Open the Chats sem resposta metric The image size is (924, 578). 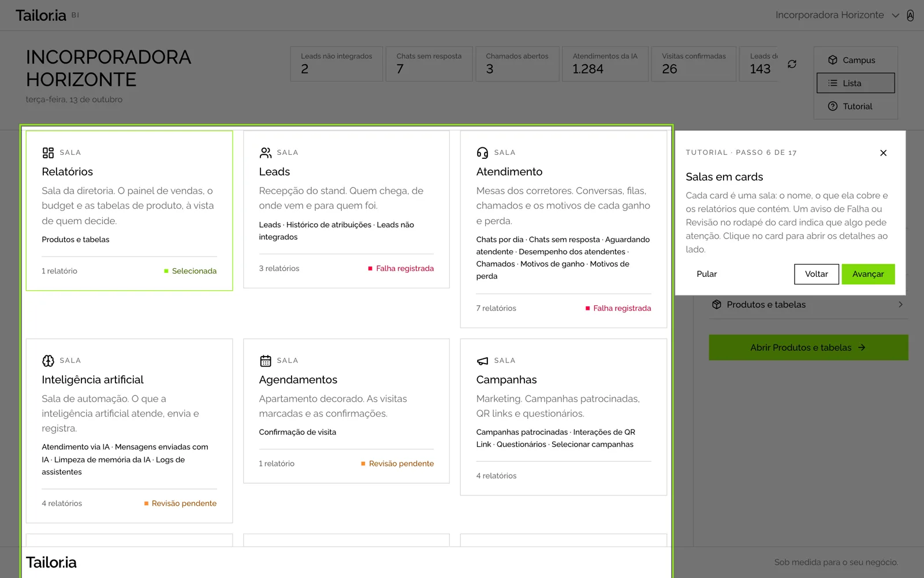pos(429,64)
